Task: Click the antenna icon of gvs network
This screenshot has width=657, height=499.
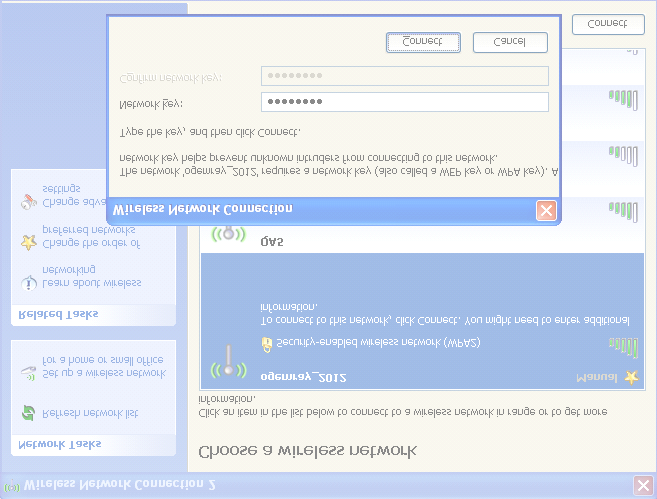Action: [228, 234]
